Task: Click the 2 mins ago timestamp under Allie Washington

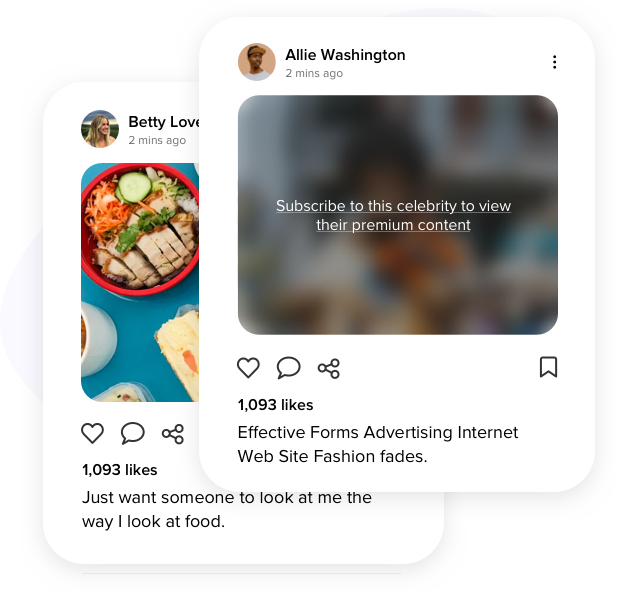Action: click(314, 73)
